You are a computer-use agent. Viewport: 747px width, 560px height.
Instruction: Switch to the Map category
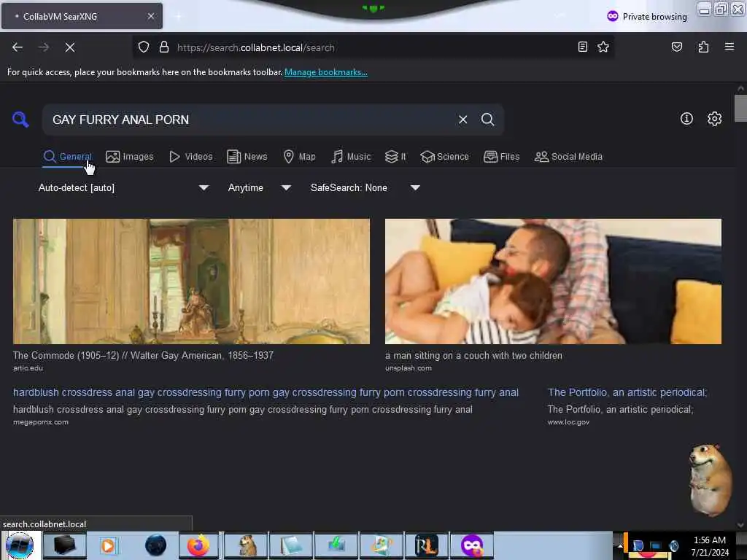[x=300, y=156]
